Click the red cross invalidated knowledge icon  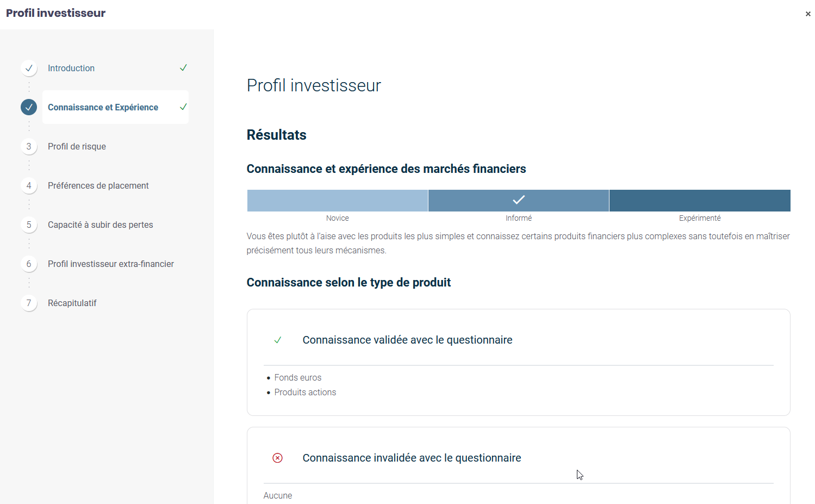coord(277,458)
